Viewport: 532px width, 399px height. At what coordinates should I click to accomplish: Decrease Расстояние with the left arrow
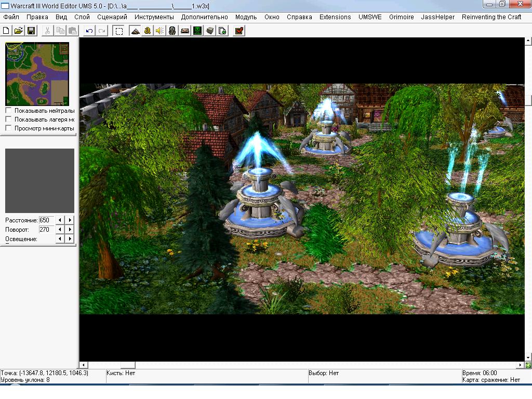[x=60, y=220]
